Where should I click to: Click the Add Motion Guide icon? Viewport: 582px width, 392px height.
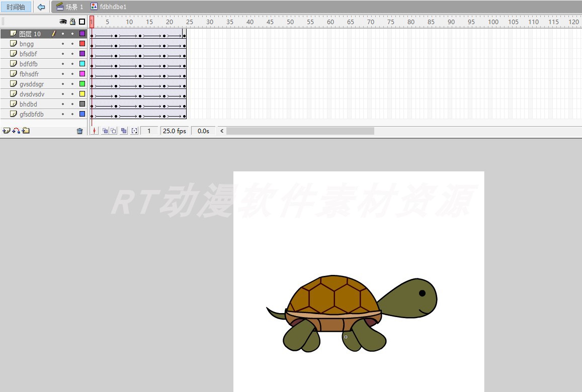coord(16,130)
